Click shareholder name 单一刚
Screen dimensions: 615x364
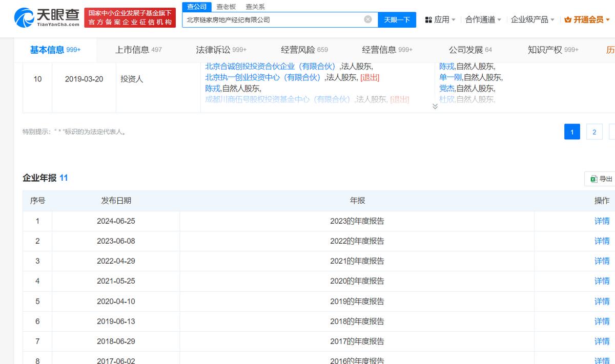(450, 77)
